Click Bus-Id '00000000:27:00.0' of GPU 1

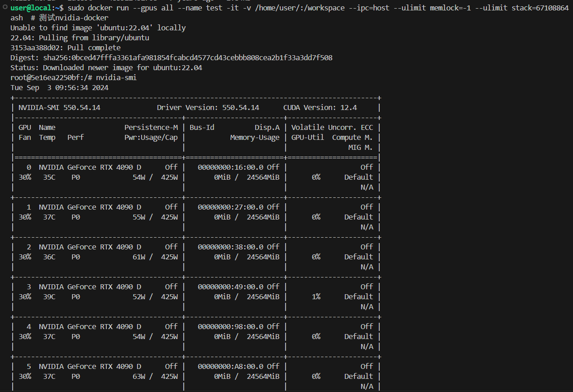(x=230, y=207)
